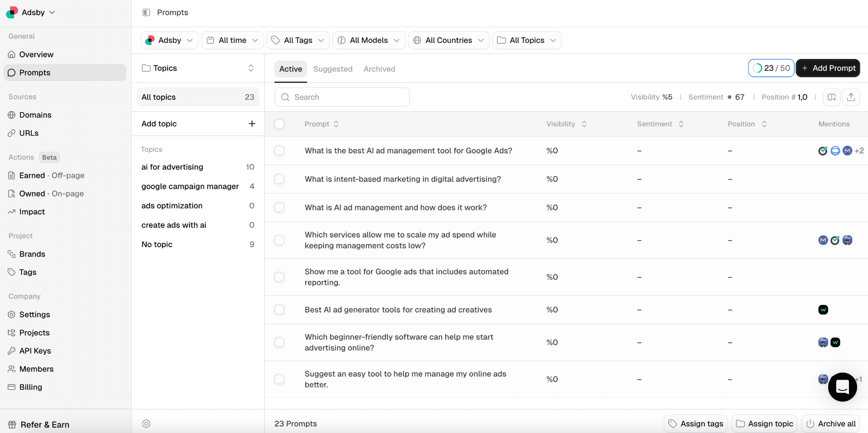Image resolution: width=868 pixels, height=433 pixels.
Task: Expand the All Countries dropdown
Action: point(448,40)
